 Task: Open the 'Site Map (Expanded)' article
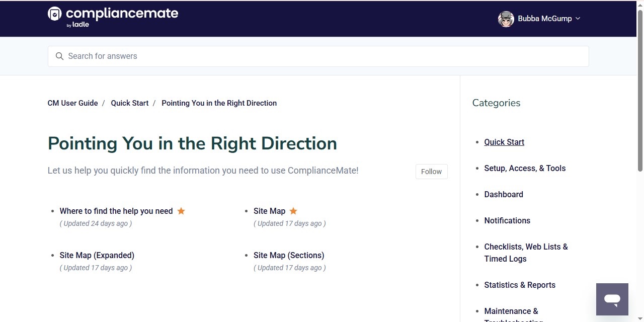coord(97,255)
